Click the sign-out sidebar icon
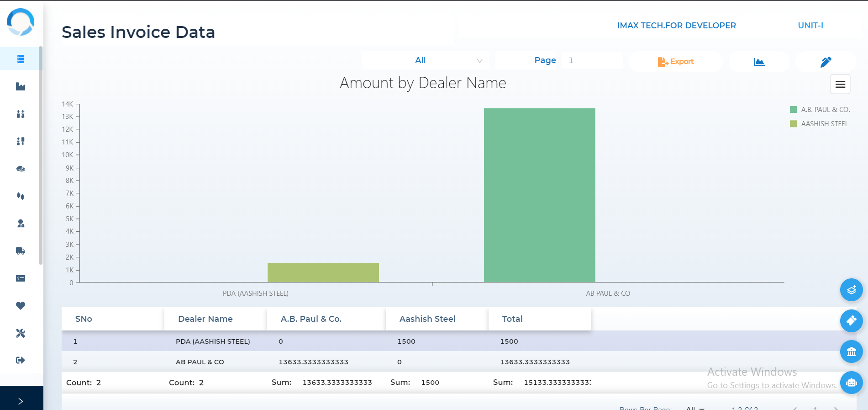This screenshot has height=410, width=868. pos(21,360)
